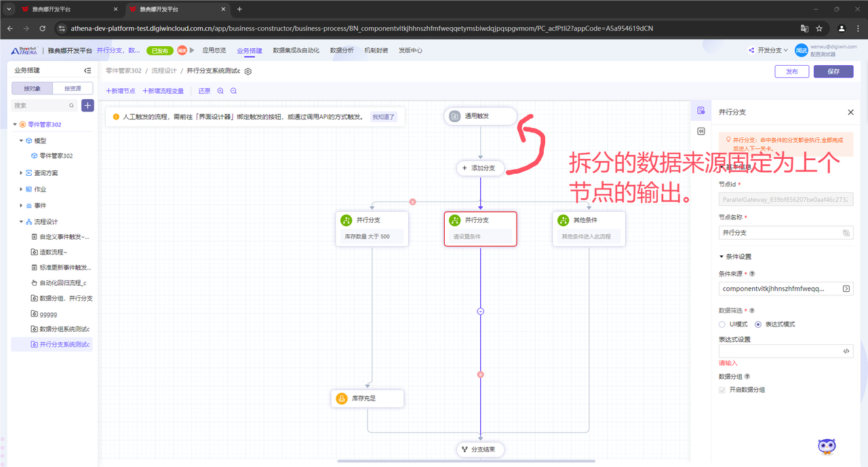Open settings gear next to 并行分支系统测试c

(x=248, y=71)
